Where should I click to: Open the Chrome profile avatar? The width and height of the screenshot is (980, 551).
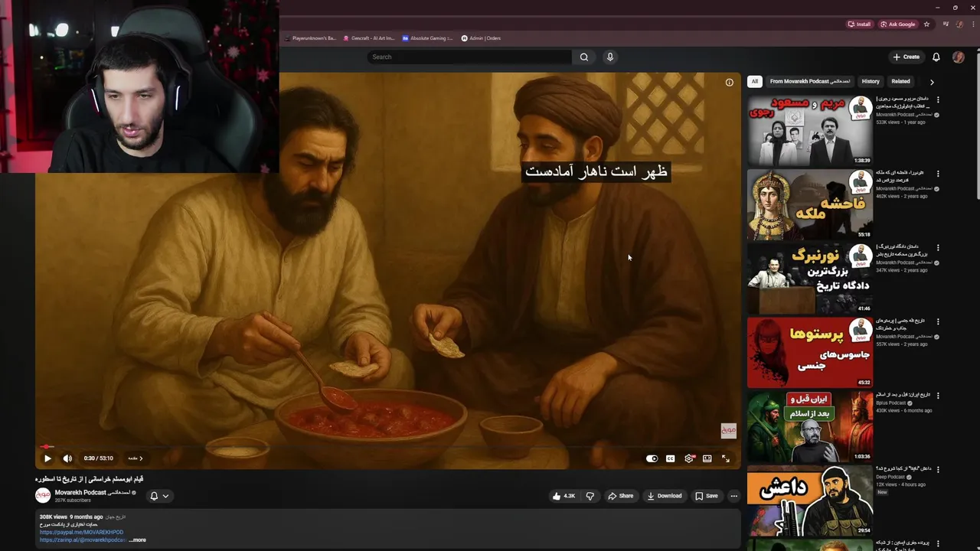[x=959, y=24]
